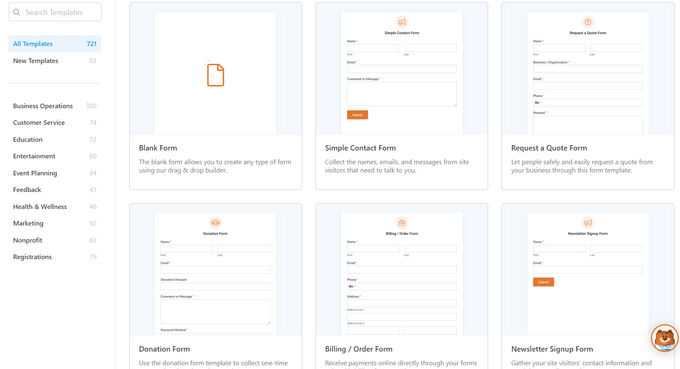Click Submit button in Newsletter Signup preview
Screen dimensions: 680x369
(543, 282)
